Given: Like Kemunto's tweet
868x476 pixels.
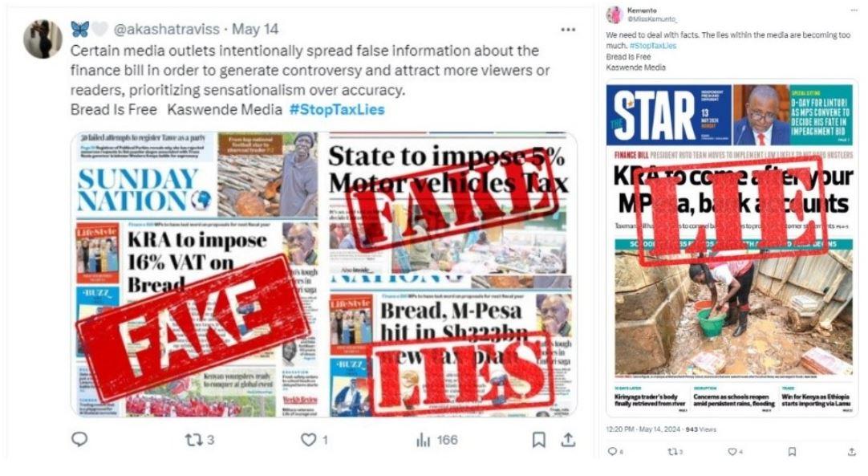Looking at the screenshot, I should (735, 452).
